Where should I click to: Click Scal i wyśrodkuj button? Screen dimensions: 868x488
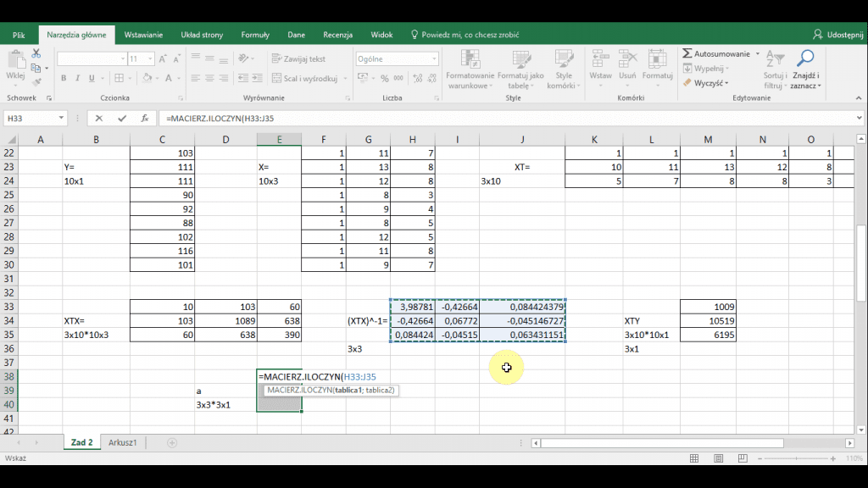pos(304,79)
